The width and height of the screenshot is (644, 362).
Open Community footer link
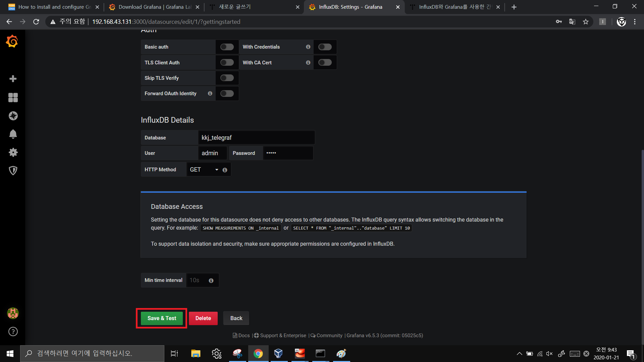pyautogui.click(x=327, y=336)
